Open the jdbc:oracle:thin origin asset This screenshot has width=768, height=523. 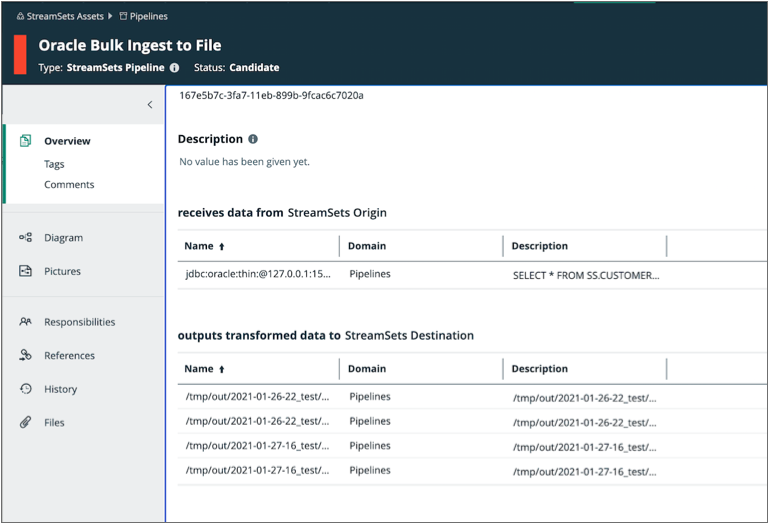pos(257,273)
